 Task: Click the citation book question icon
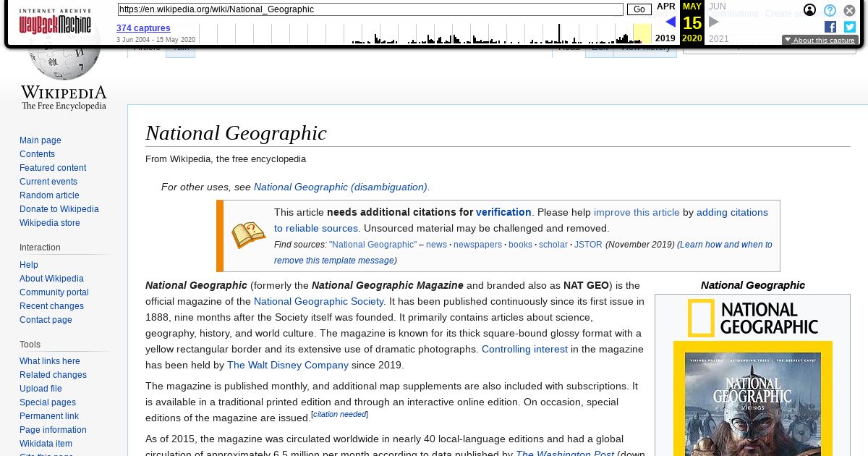pyautogui.click(x=249, y=235)
